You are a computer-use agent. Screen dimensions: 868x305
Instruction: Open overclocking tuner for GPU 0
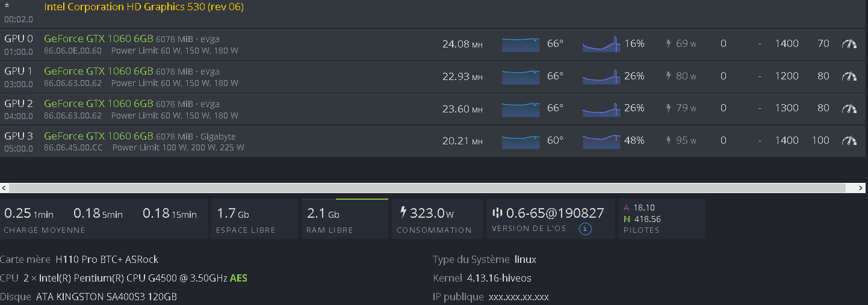click(x=849, y=43)
